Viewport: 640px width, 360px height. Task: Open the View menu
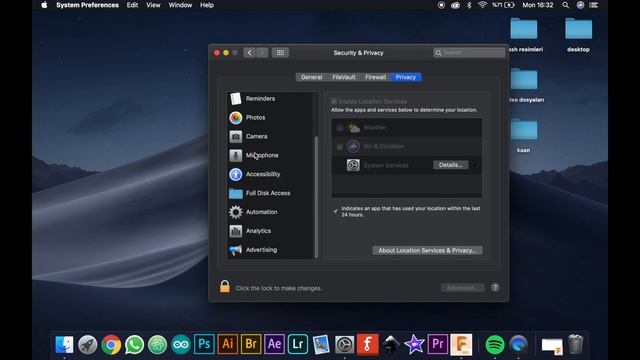(153, 5)
